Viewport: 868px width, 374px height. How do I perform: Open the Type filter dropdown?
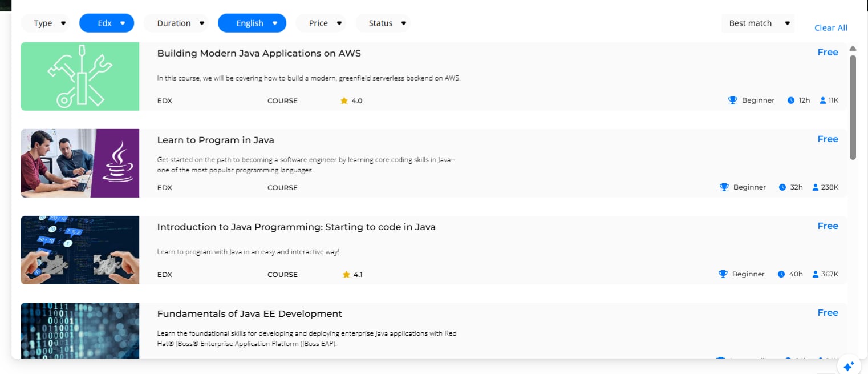(x=47, y=23)
